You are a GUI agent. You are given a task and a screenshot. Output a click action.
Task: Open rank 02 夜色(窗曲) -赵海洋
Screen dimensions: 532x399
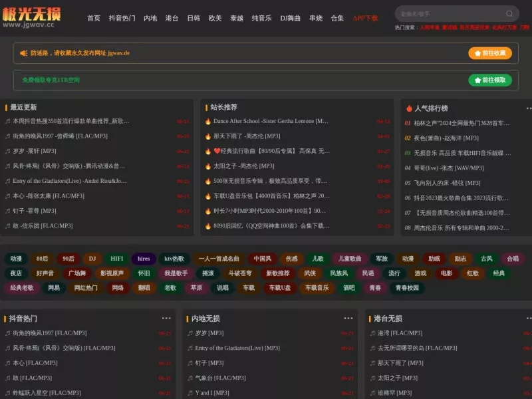click(x=446, y=138)
